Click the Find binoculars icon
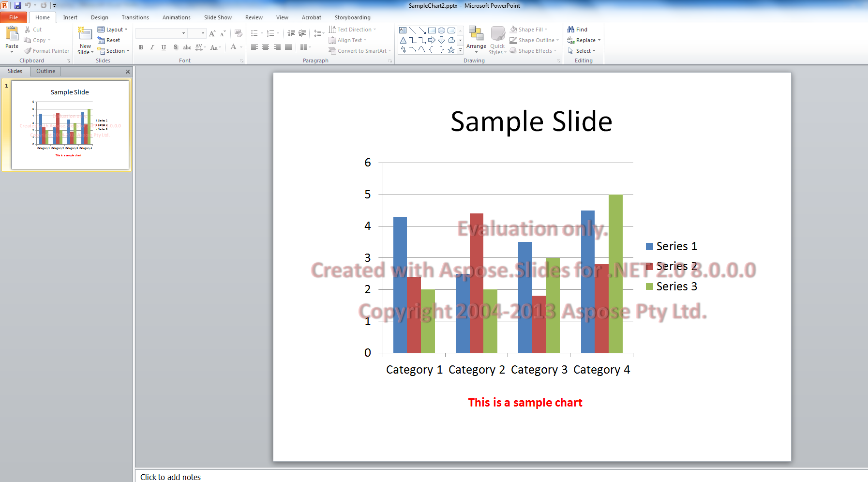This screenshot has width=868, height=482. click(x=571, y=30)
